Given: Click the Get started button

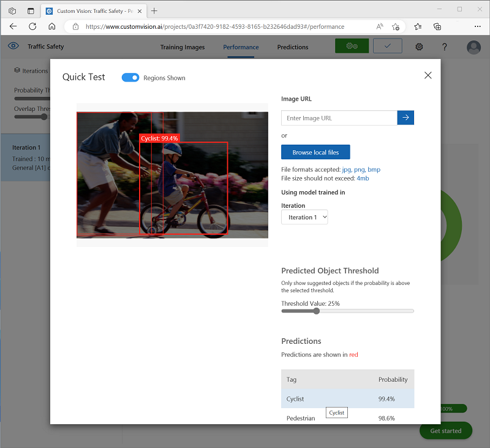Looking at the screenshot, I should click(445, 431).
